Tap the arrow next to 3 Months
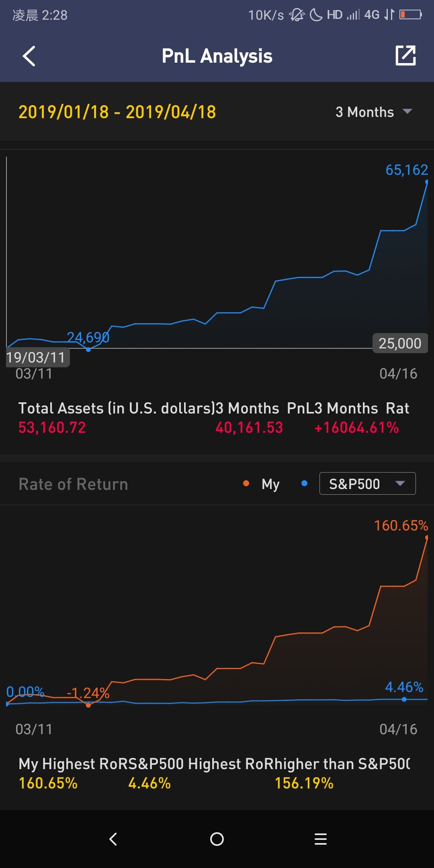 tap(407, 112)
